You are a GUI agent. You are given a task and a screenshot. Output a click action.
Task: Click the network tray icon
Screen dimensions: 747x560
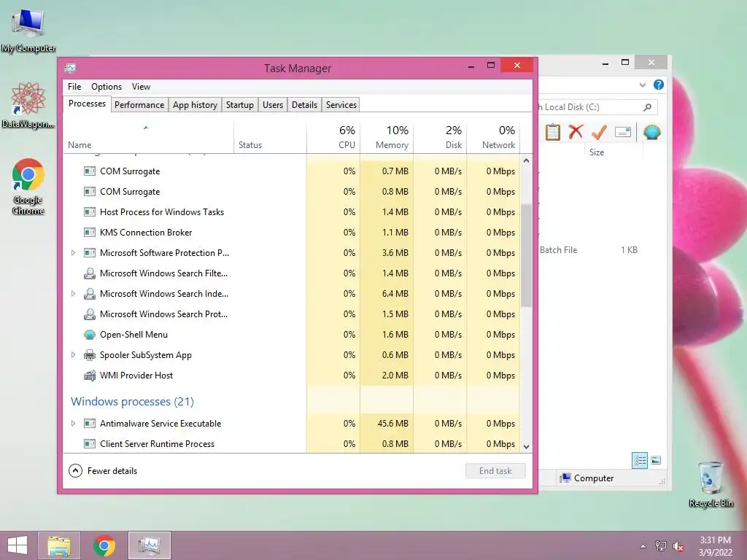(x=660, y=546)
